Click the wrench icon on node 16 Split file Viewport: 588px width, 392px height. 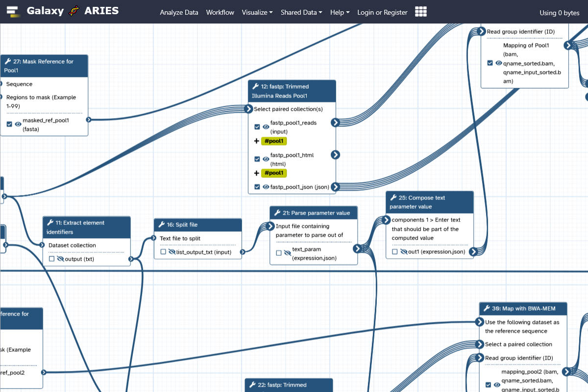click(x=161, y=224)
